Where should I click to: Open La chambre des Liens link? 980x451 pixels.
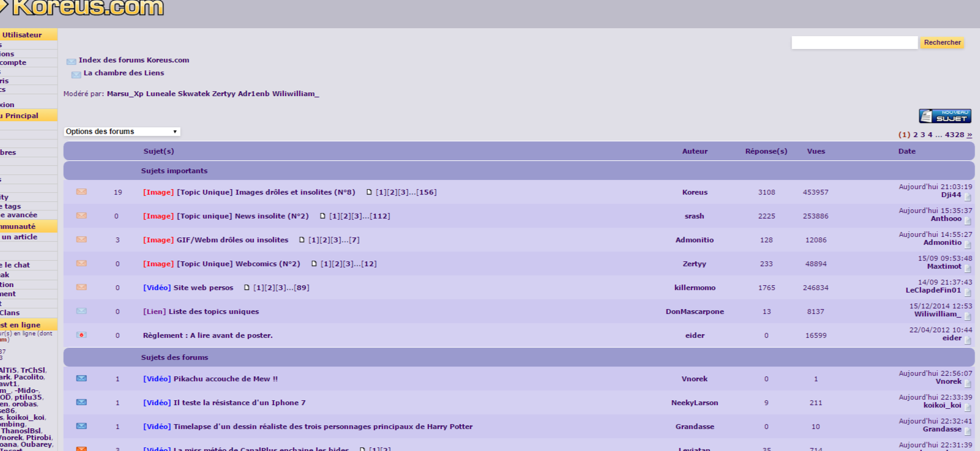coord(124,73)
